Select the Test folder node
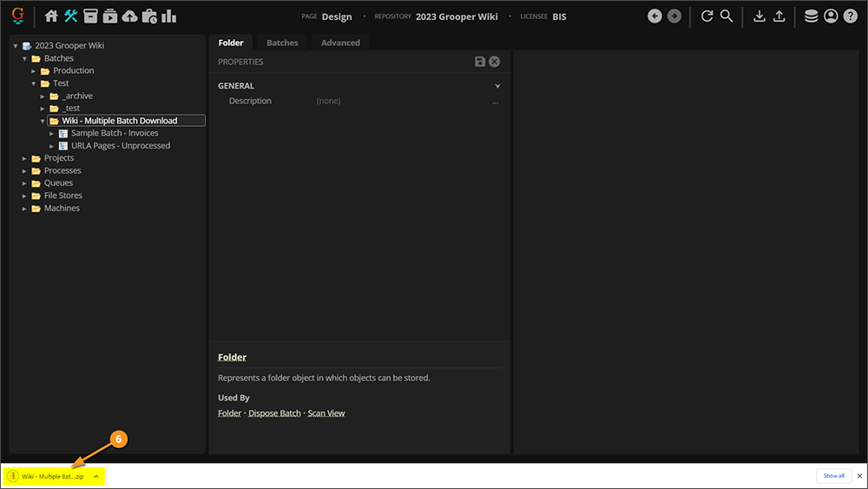Viewport: 868px width, 489px height. coord(61,83)
